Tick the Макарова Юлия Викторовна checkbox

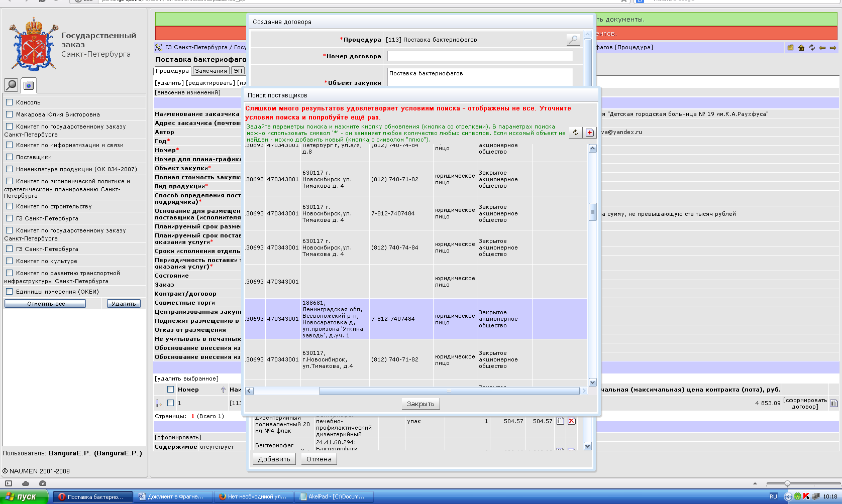pyautogui.click(x=9, y=114)
